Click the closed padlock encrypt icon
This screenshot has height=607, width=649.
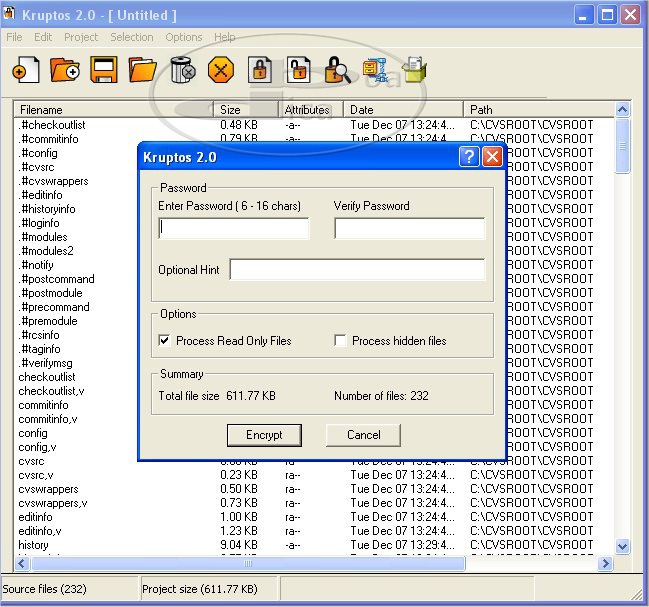(260, 70)
